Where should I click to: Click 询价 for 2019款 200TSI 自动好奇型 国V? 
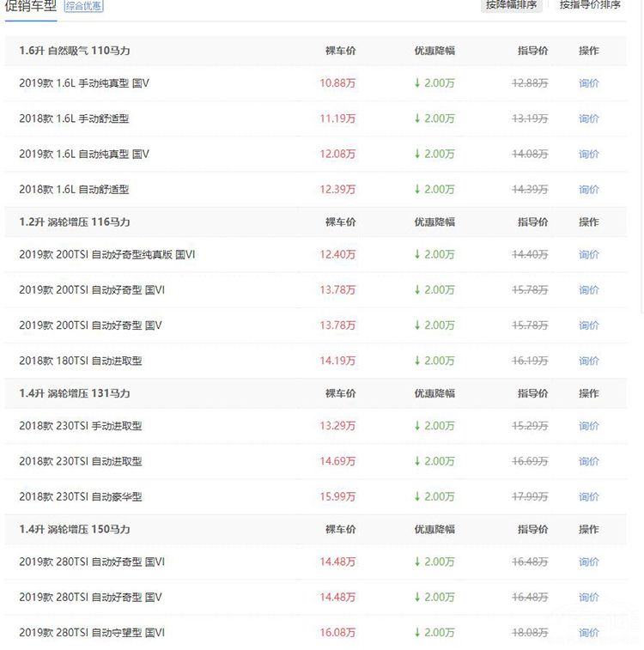pos(589,325)
